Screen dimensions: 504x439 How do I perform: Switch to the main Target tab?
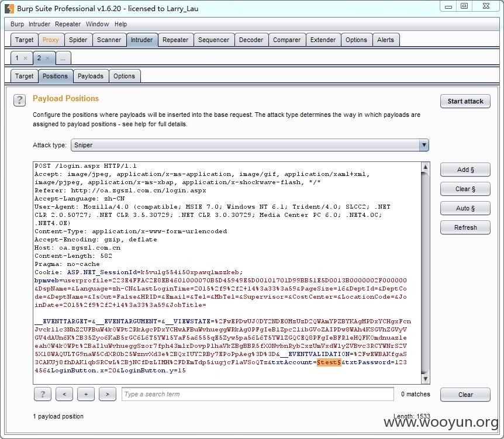click(x=24, y=40)
